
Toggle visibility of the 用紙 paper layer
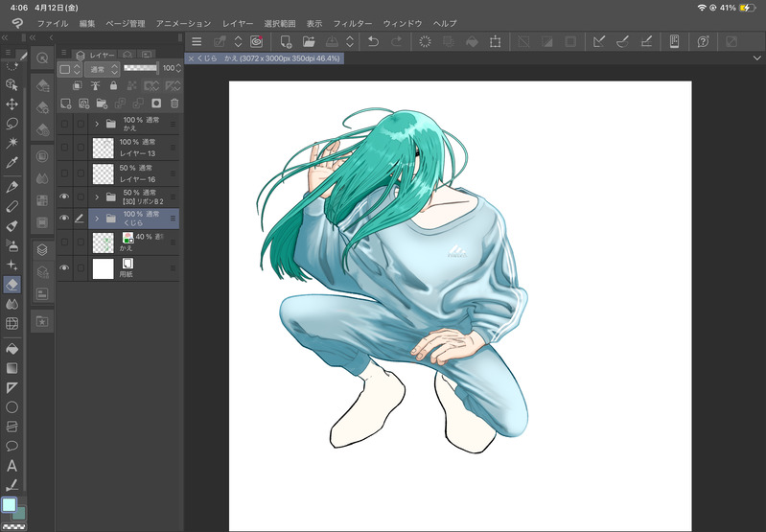(x=64, y=268)
